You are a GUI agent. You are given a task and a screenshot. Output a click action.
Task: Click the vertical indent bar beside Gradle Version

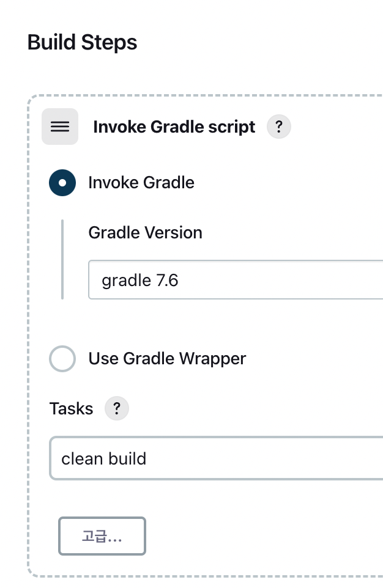pyautogui.click(x=62, y=260)
